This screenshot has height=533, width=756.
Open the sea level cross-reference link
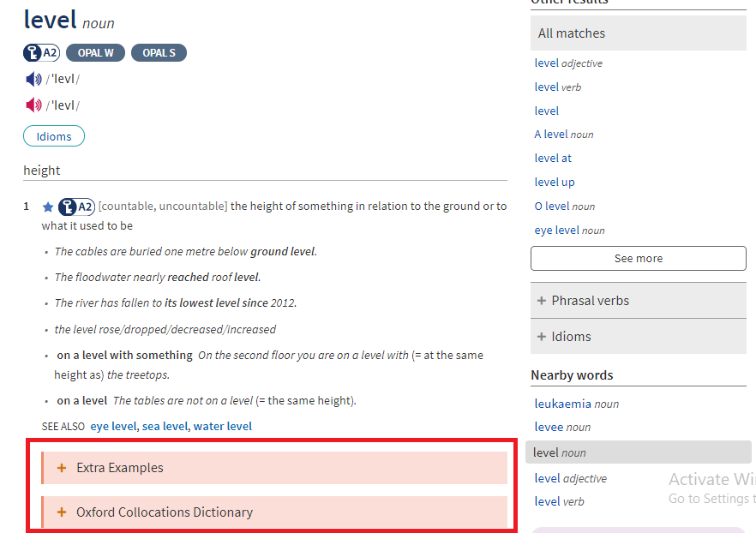coord(165,426)
